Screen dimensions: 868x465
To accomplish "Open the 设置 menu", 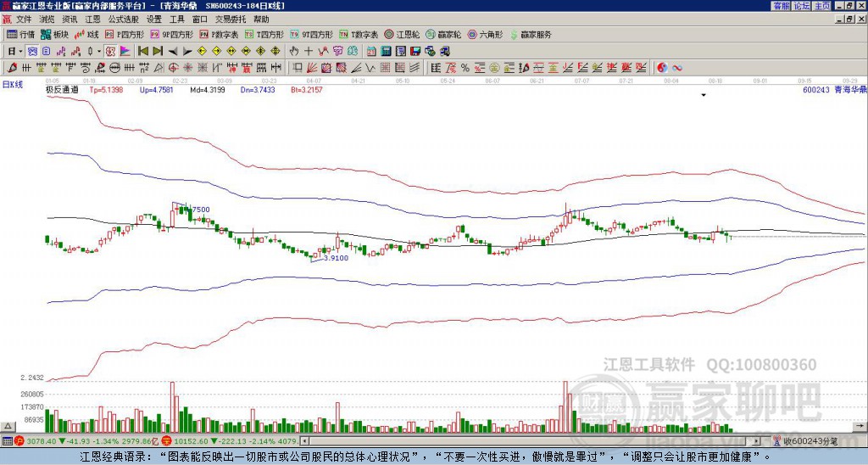I will 154,20.
